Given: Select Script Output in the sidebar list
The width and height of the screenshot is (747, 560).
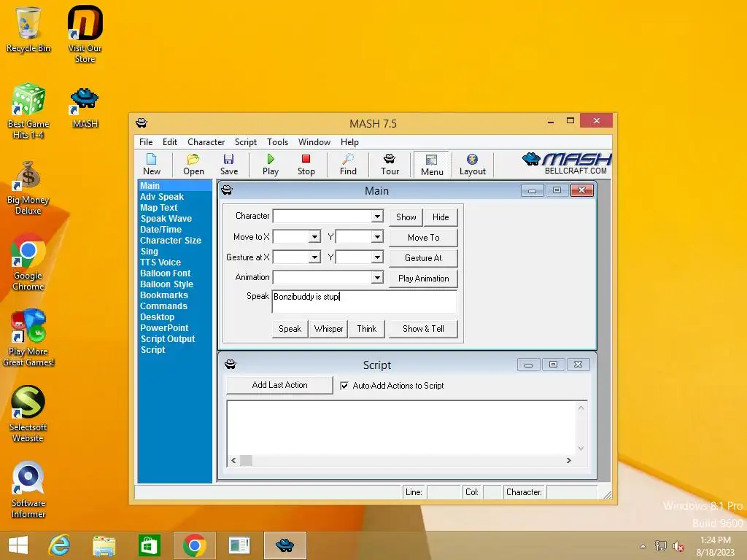Looking at the screenshot, I should [x=167, y=339].
